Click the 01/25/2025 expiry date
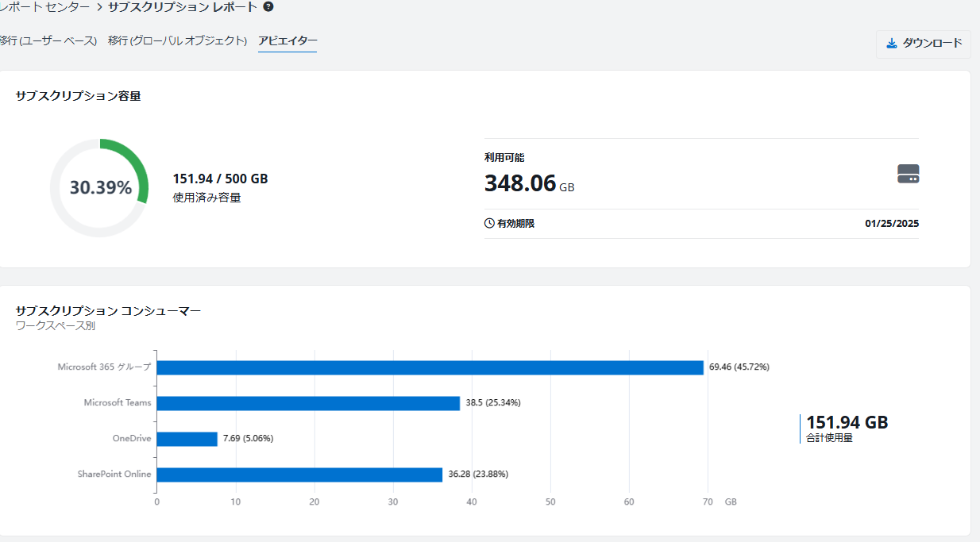The width and height of the screenshot is (980, 542). (x=892, y=224)
